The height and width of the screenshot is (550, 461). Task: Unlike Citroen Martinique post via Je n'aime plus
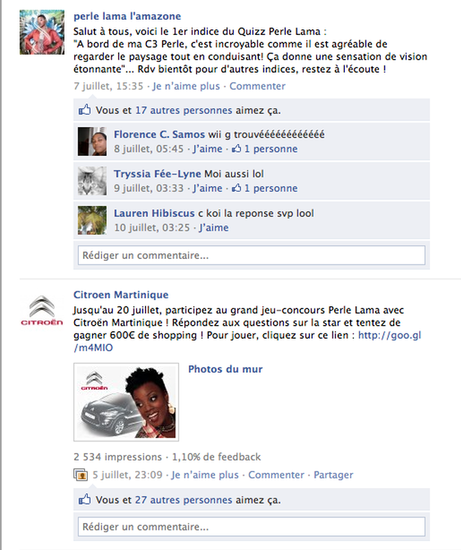click(x=205, y=475)
